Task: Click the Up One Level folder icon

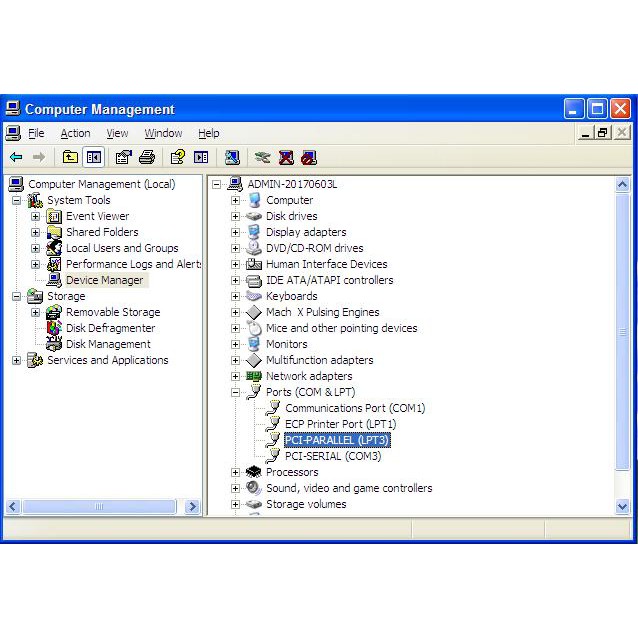Action: click(70, 157)
